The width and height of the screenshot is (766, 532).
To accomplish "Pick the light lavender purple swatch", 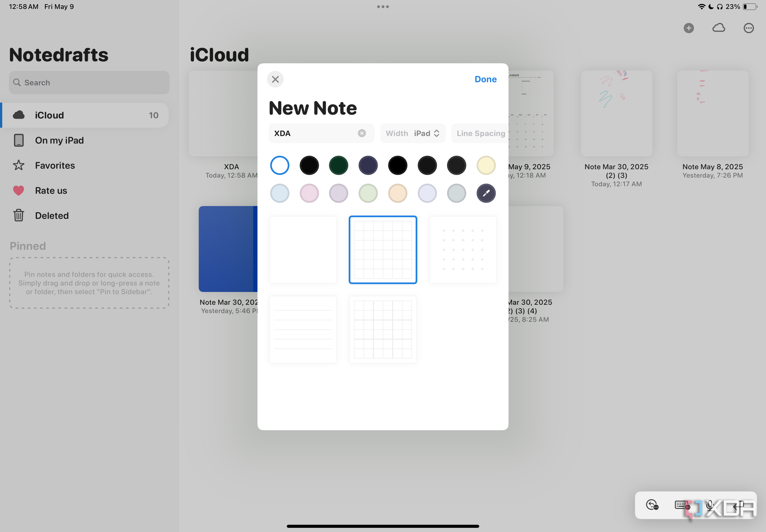I will tap(338, 193).
